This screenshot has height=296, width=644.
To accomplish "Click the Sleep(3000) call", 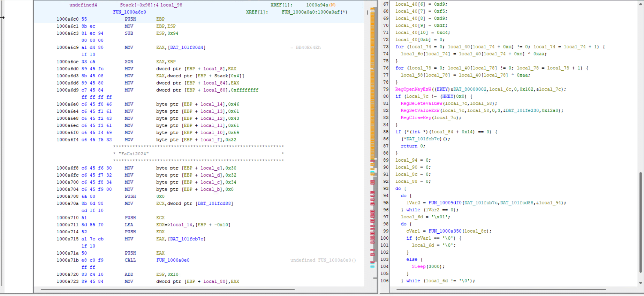I will [x=428, y=266].
